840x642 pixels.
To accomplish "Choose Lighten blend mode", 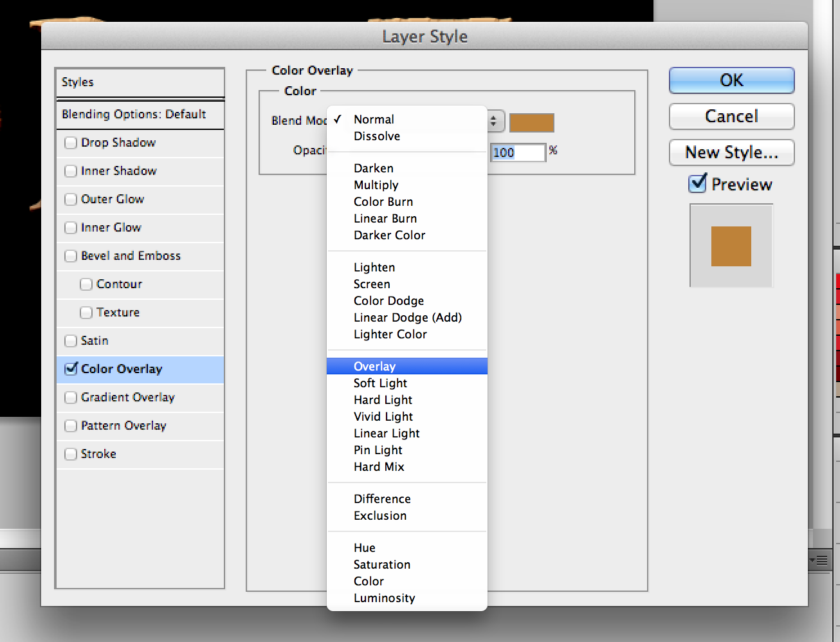I will 406,268.
